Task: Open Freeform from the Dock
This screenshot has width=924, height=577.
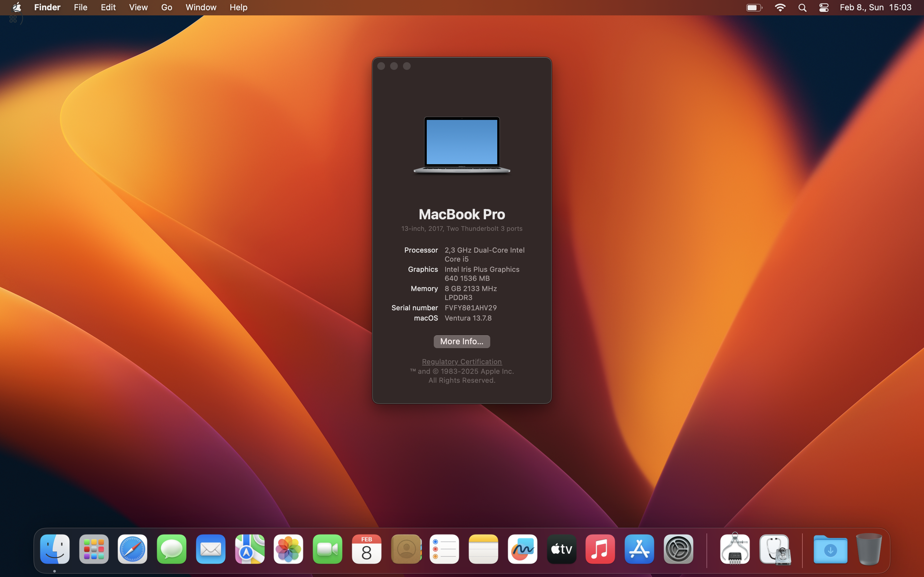Action: coord(522,549)
